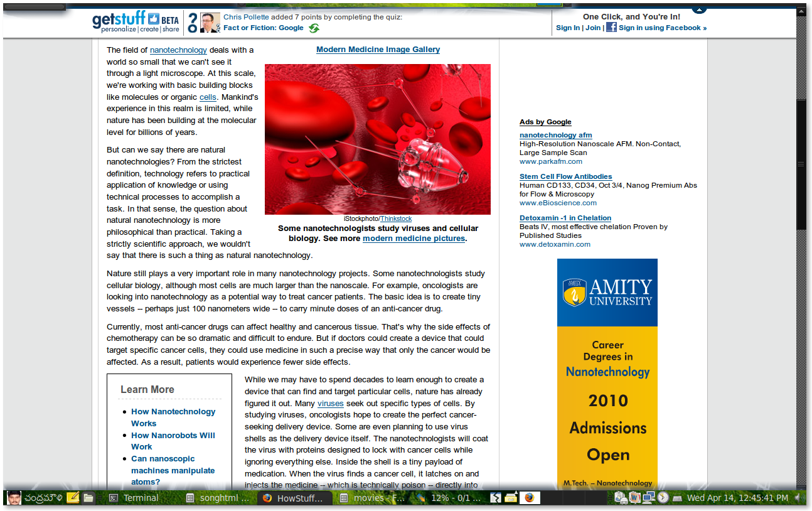The image size is (812, 511).
Task: Click the first system tray icon beside the clock
Action: pos(621,498)
